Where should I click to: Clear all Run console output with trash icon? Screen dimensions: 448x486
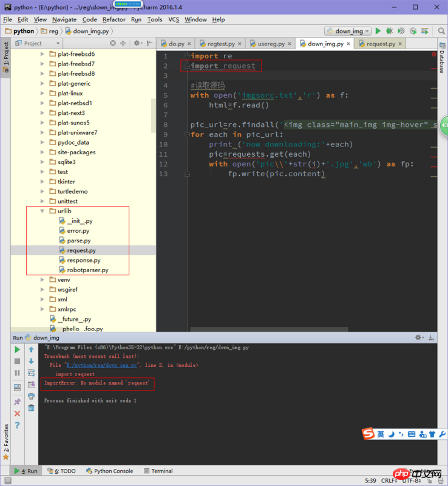pyautogui.click(x=31, y=408)
